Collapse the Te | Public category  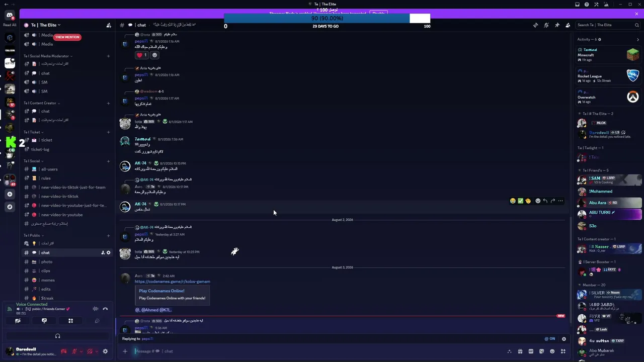tap(33, 235)
